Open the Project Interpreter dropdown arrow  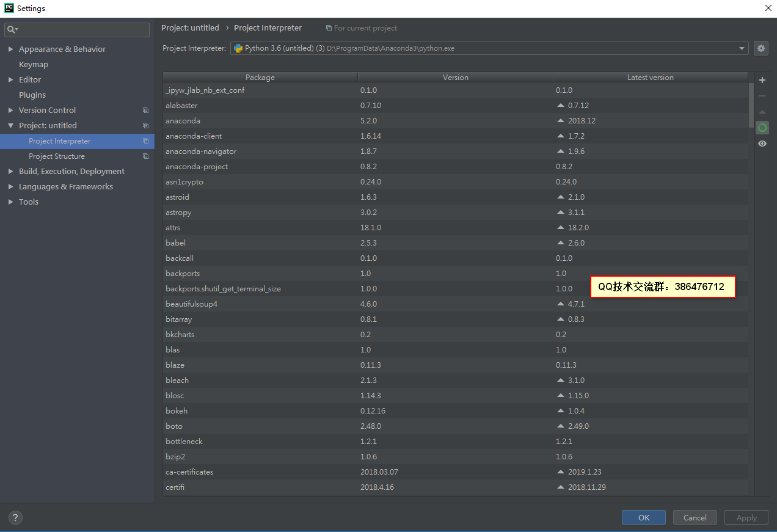(742, 48)
